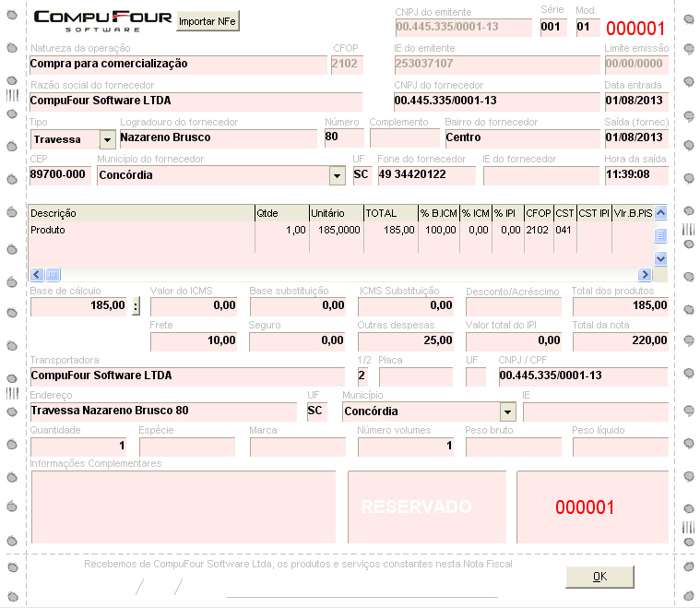Click the grid's scroll down arrow
The image size is (700, 608).
pyautogui.click(x=660, y=259)
